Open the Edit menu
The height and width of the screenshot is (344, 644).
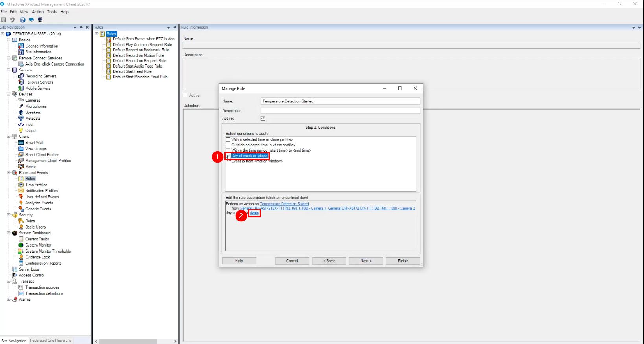[x=13, y=12]
